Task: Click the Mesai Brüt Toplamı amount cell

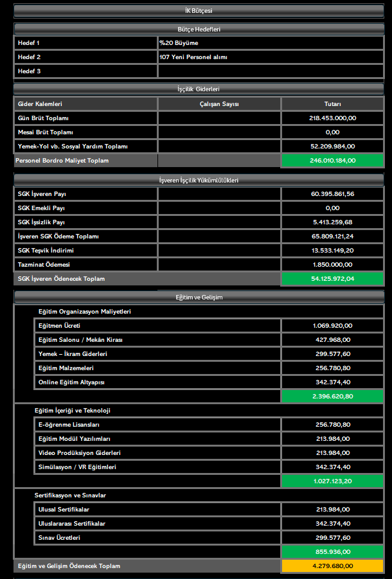Action: [x=333, y=132]
